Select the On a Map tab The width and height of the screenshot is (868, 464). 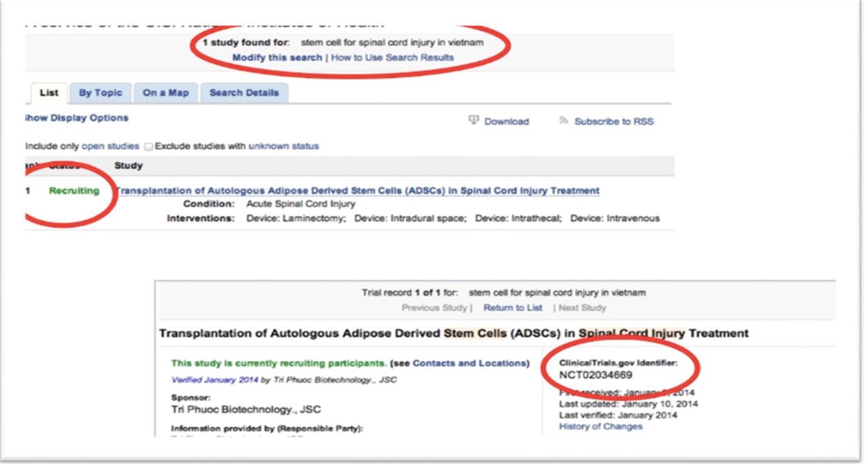[165, 93]
